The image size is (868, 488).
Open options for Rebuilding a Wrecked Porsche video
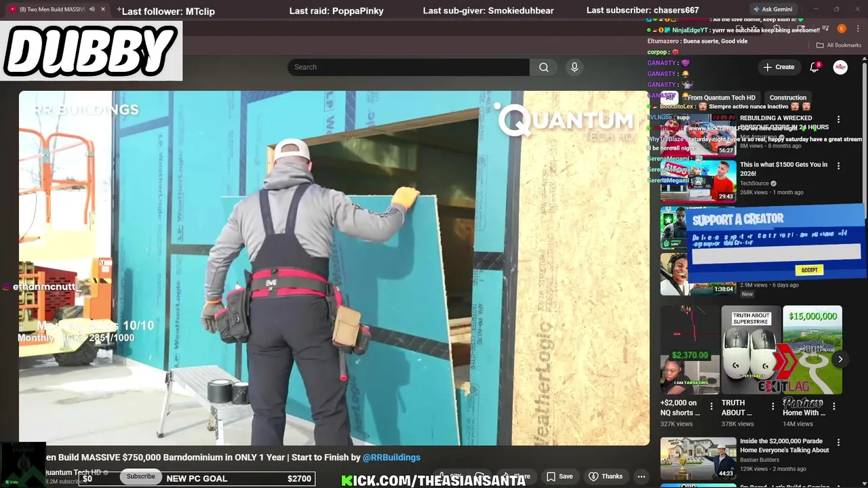pos(838,119)
